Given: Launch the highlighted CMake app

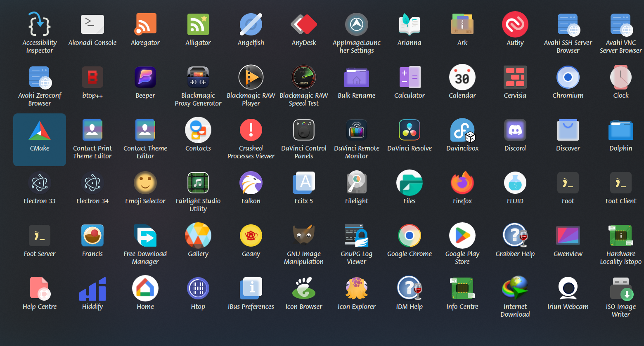Looking at the screenshot, I should click(x=40, y=140).
